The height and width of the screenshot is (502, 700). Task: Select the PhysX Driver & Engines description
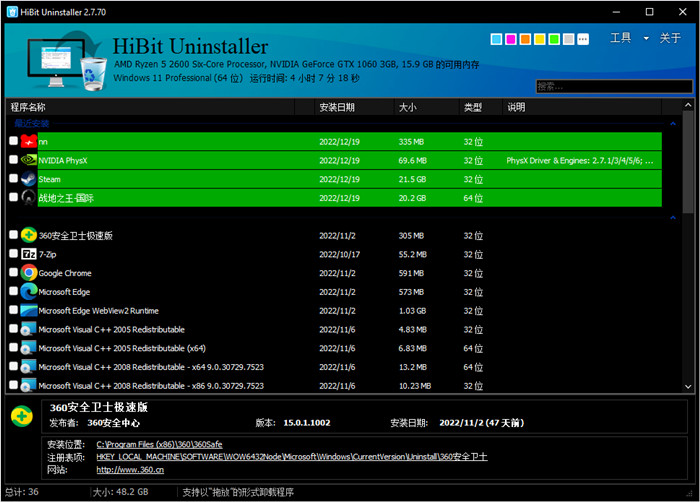(x=579, y=160)
